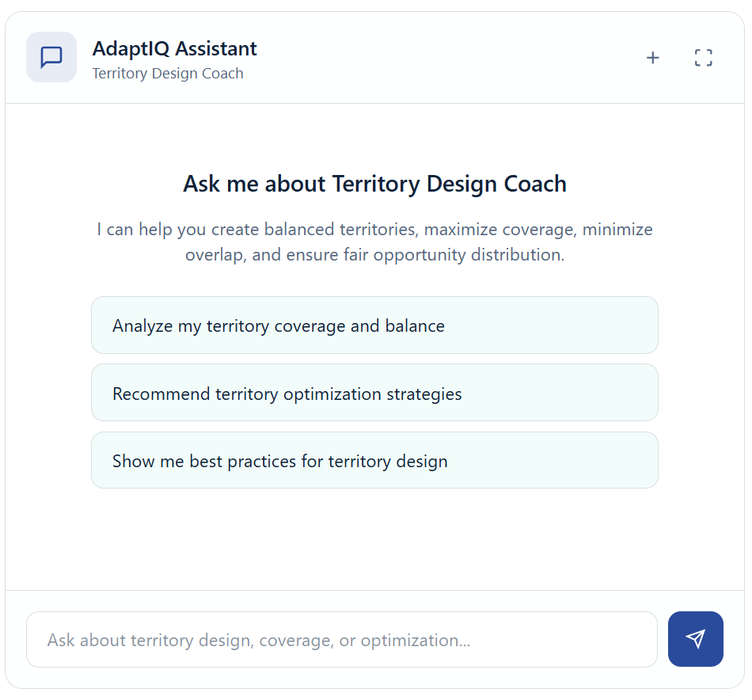Click the AdaptIQ Assistant speech bubble icon
Image resolution: width=752 pixels, height=700 pixels.
pyautogui.click(x=51, y=57)
